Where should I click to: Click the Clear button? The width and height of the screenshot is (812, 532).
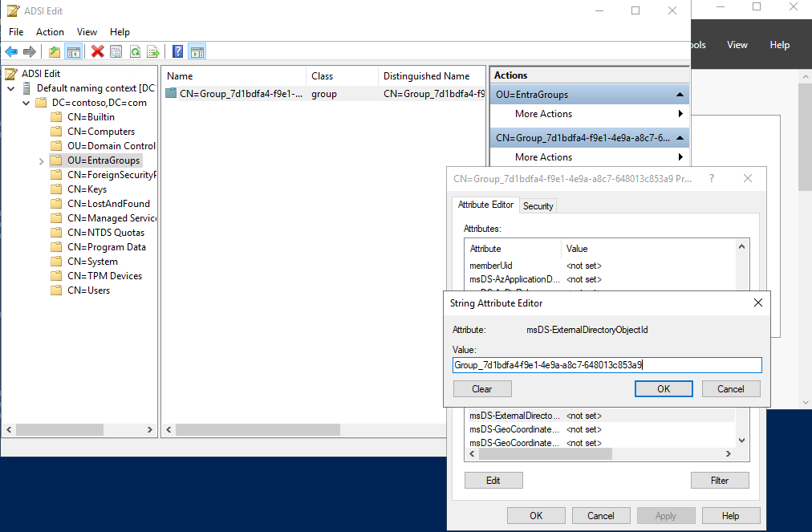pos(481,389)
